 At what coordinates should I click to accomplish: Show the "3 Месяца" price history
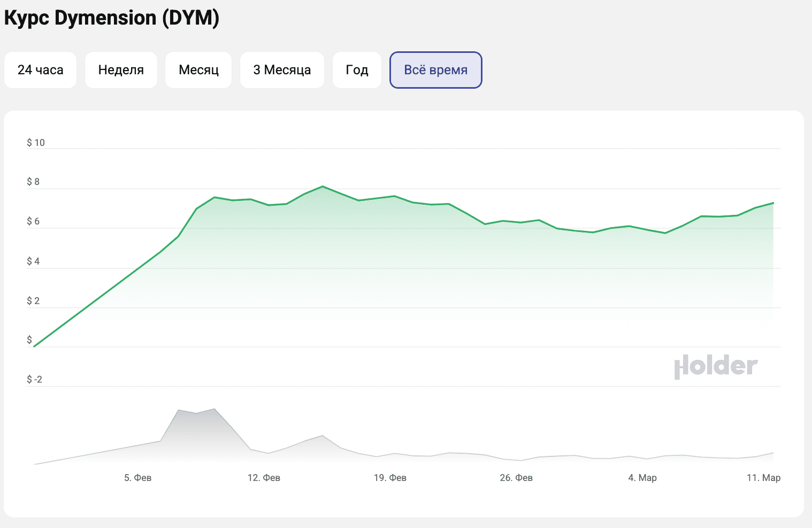click(282, 70)
